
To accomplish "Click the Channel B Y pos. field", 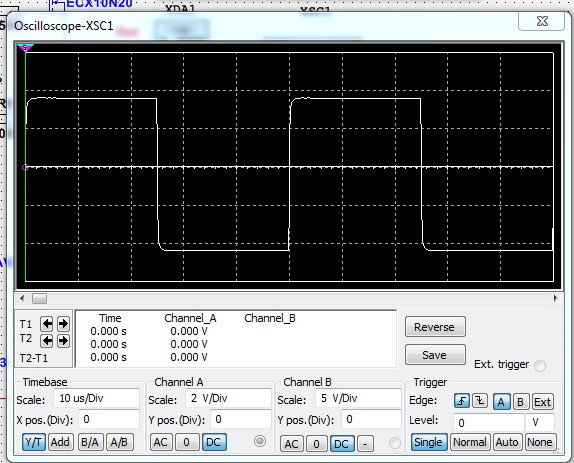I will [371, 419].
